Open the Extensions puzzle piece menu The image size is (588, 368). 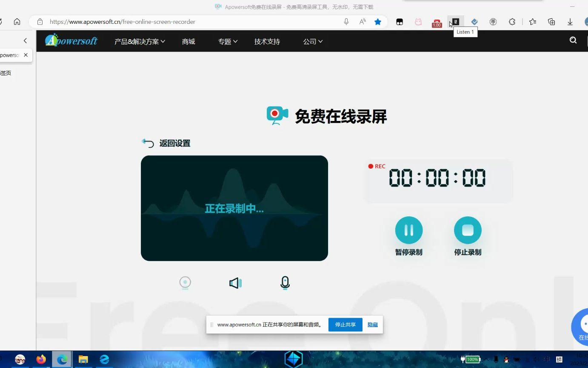point(512,22)
